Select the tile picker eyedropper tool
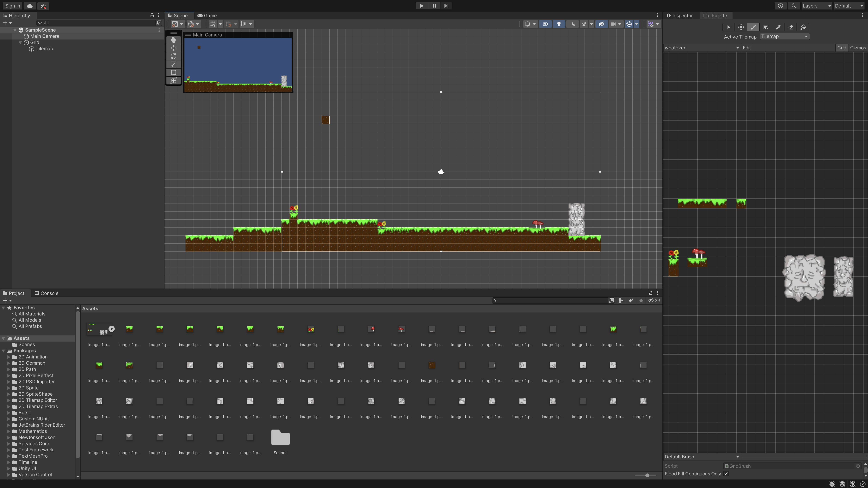868x488 pixels. coord(778,27)
